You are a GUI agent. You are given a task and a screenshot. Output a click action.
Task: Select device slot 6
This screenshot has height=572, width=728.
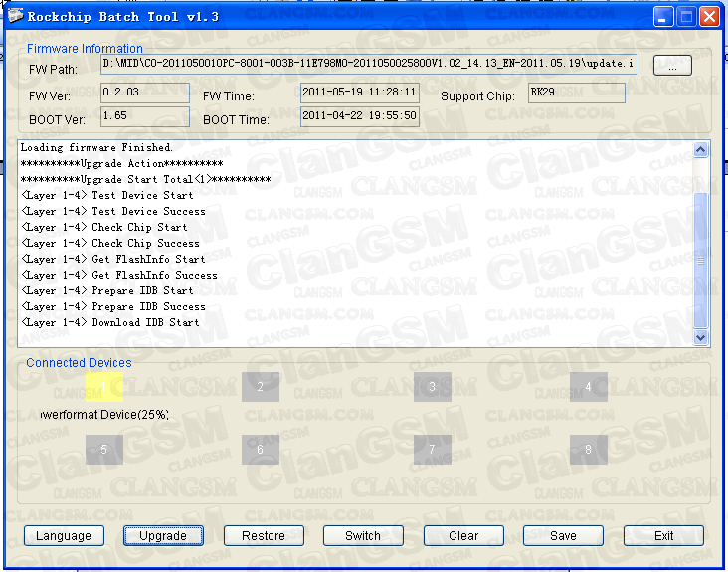tap(260, 450)
